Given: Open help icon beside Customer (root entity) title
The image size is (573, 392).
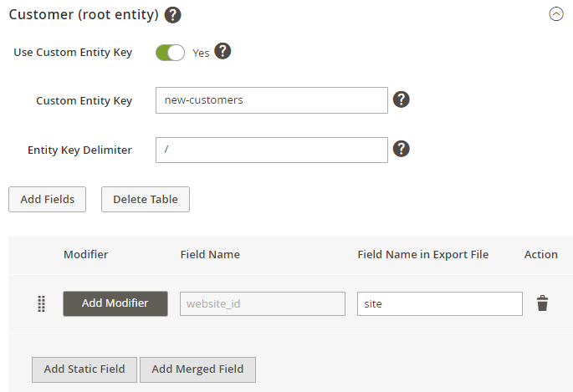Looking at the screenshot, I should [172, 15].
